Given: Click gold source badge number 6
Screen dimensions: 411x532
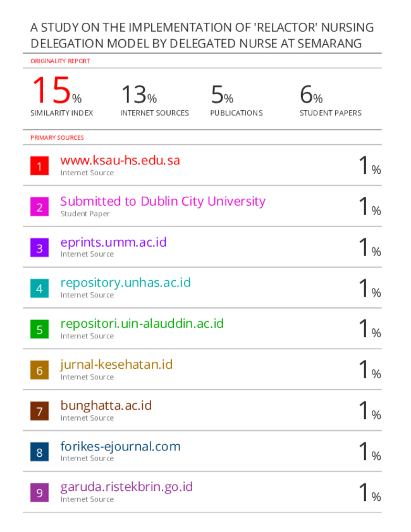Looking at the screenshot, I should 39,371.
